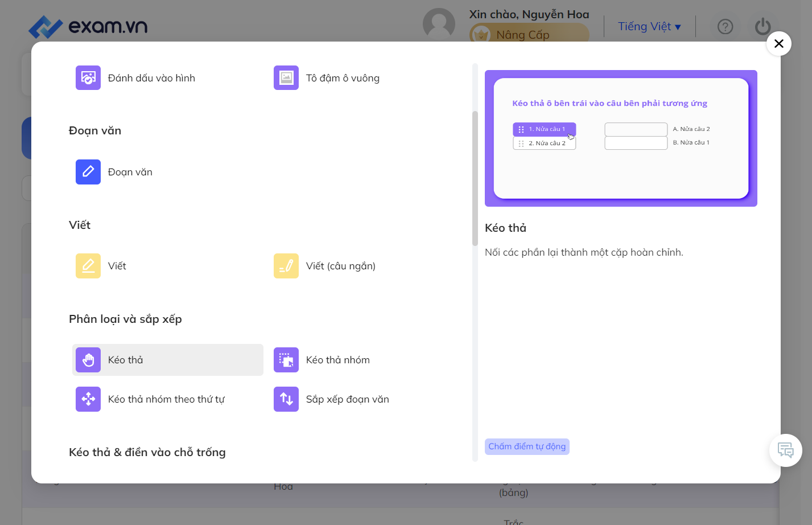Choose the Đánh dấu vào hình question type
This screenshot has width=812, height=525.
(168, 78)
